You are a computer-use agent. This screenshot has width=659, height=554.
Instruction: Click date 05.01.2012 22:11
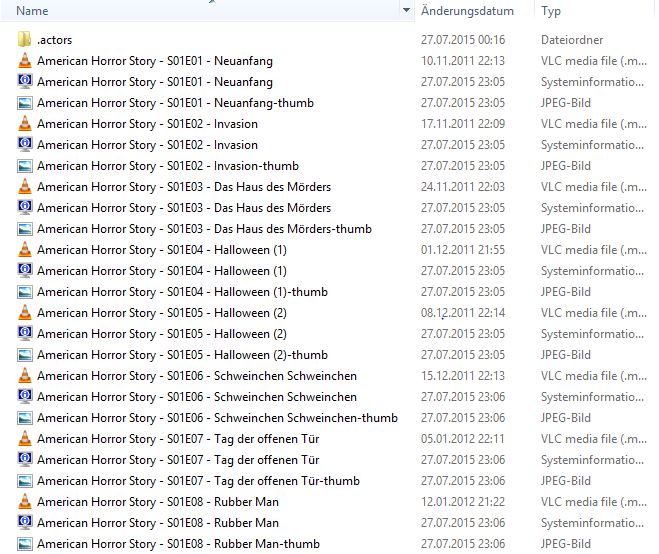pos(463,439)
